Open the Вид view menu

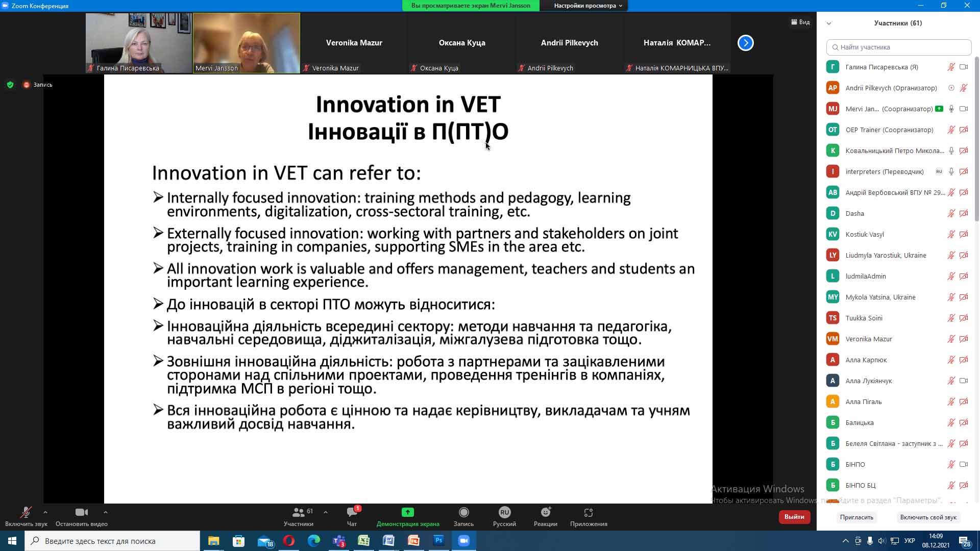pos(800,22)
